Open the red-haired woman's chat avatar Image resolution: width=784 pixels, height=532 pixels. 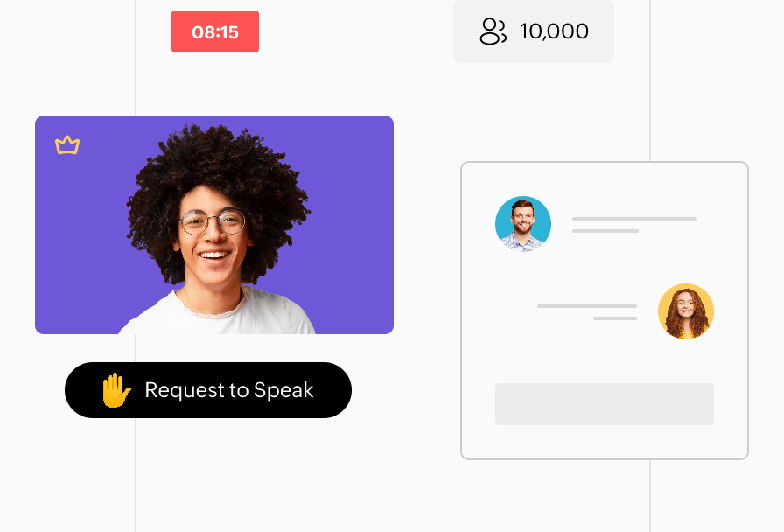(685, 311)
